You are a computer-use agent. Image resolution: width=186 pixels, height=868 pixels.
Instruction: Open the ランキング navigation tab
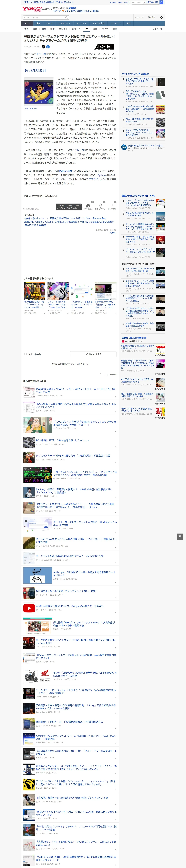click(x=115, y=24)
